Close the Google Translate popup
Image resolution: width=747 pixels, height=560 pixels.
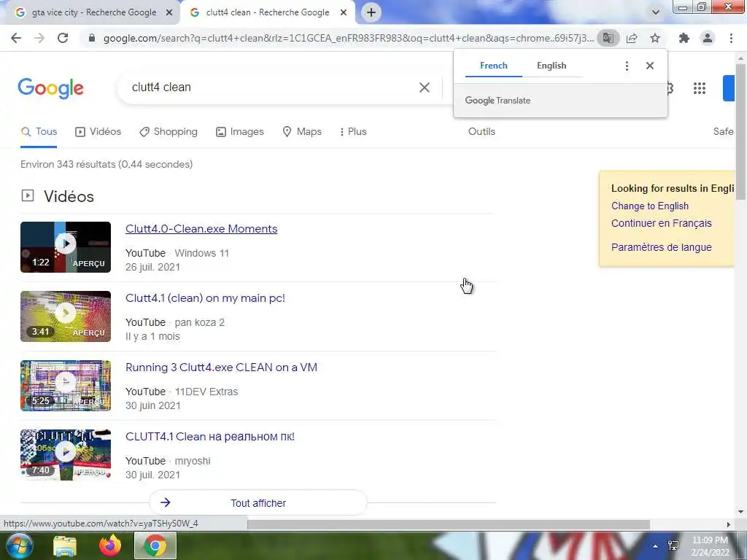(650, 66)
